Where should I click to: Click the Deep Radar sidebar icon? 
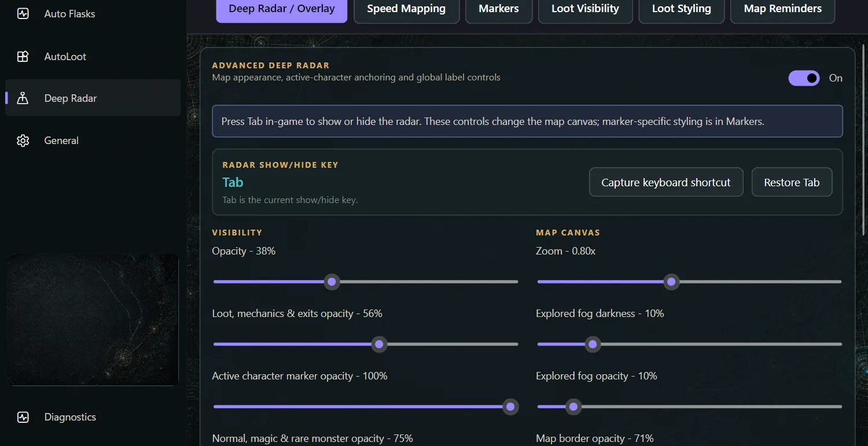(x=23, y=98)
